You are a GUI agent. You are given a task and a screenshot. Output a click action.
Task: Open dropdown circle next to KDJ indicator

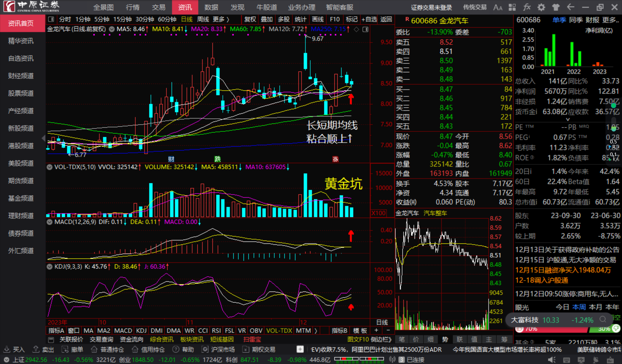[x=50, y=267]
